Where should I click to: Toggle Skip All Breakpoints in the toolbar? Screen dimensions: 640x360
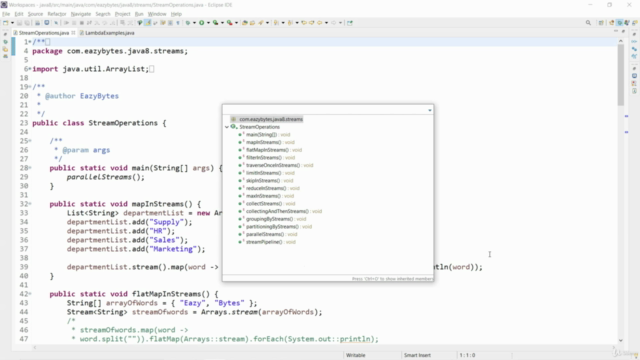(x=56, y=23)
